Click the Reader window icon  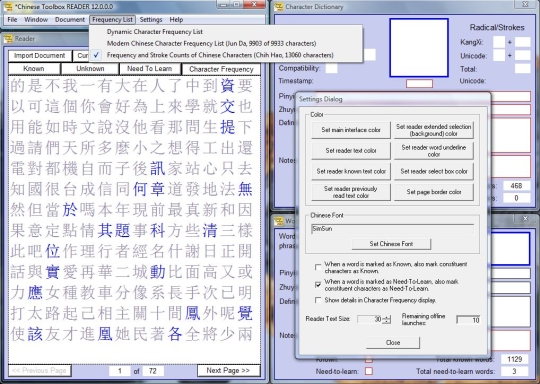coord(8,39)
